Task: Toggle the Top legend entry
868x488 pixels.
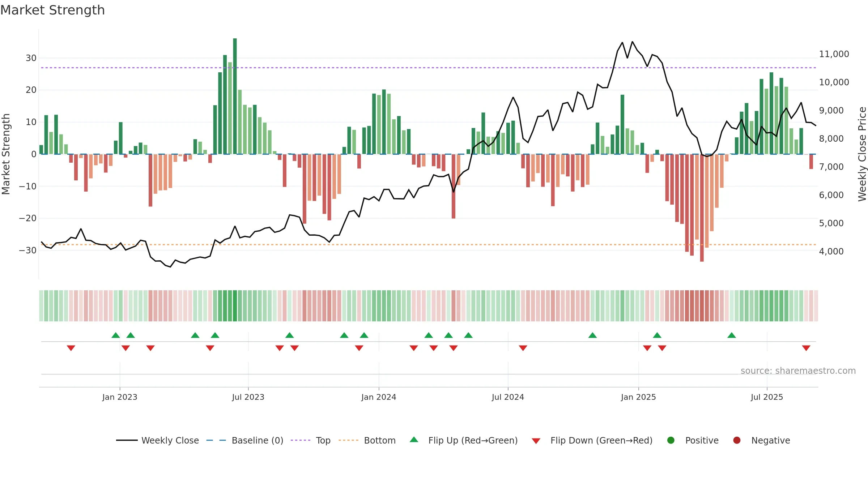Action: coord(310,440)
